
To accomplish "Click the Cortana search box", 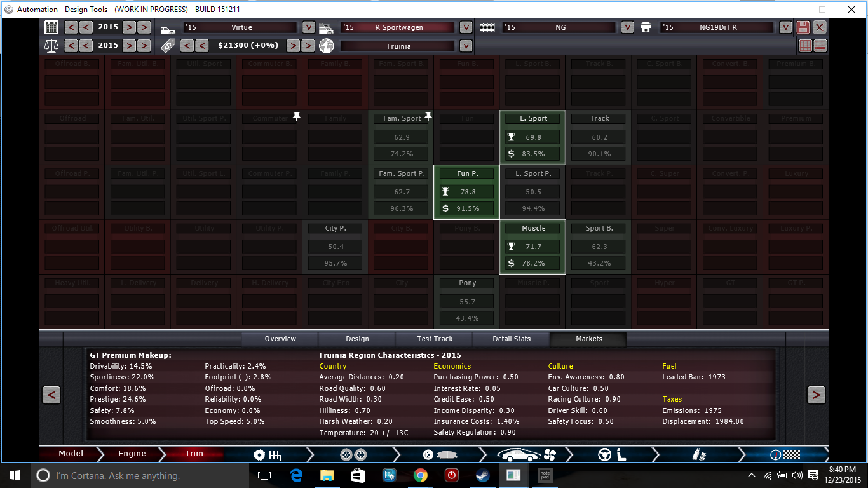I will (x=139, y=475).
